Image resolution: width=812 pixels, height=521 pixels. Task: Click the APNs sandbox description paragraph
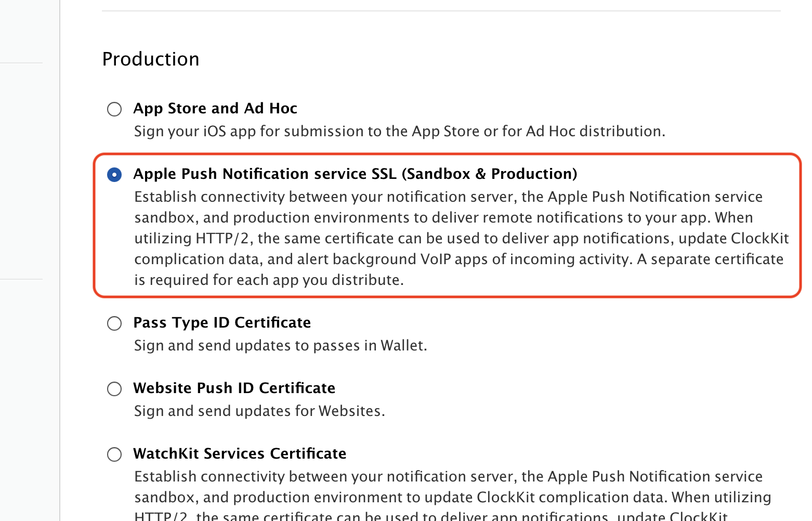(x=457, y=238)
